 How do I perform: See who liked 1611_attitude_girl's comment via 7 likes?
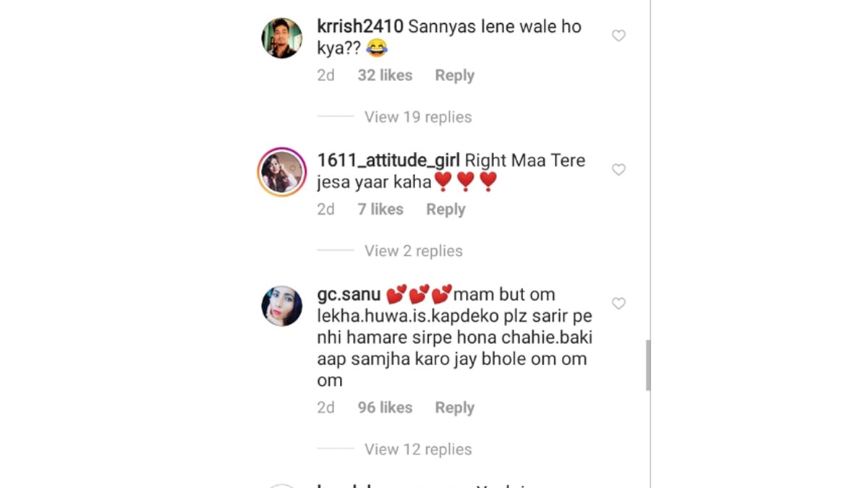click(x=380, y=209)
